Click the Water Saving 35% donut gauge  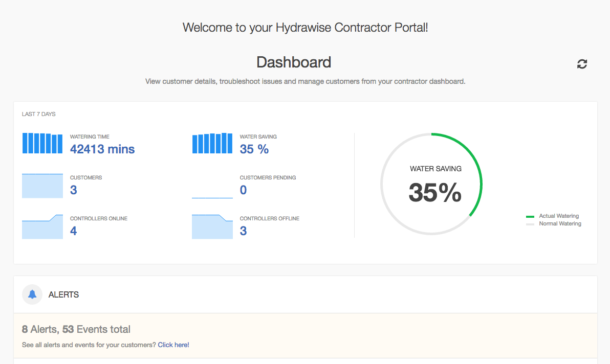click(432, 184)
